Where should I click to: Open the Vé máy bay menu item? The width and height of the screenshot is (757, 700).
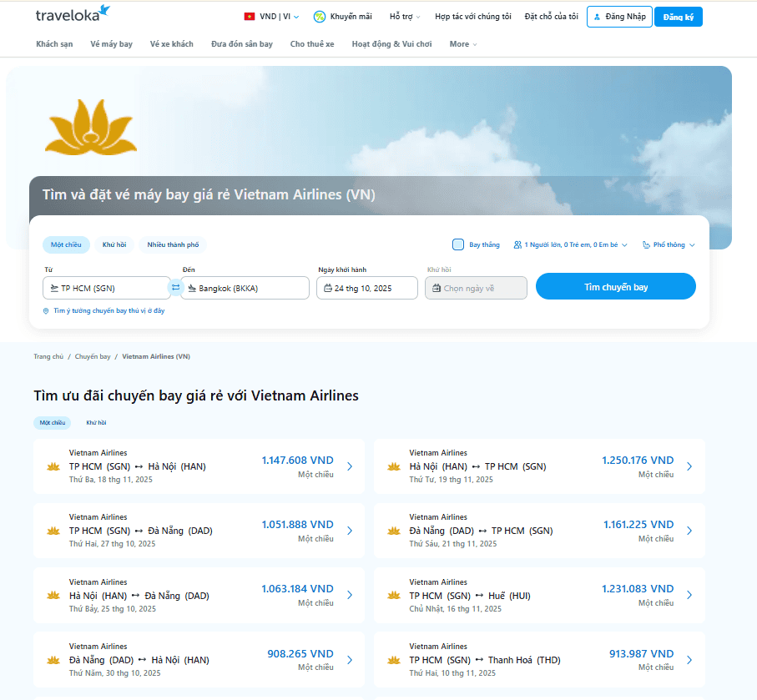(x=111, y=44)
